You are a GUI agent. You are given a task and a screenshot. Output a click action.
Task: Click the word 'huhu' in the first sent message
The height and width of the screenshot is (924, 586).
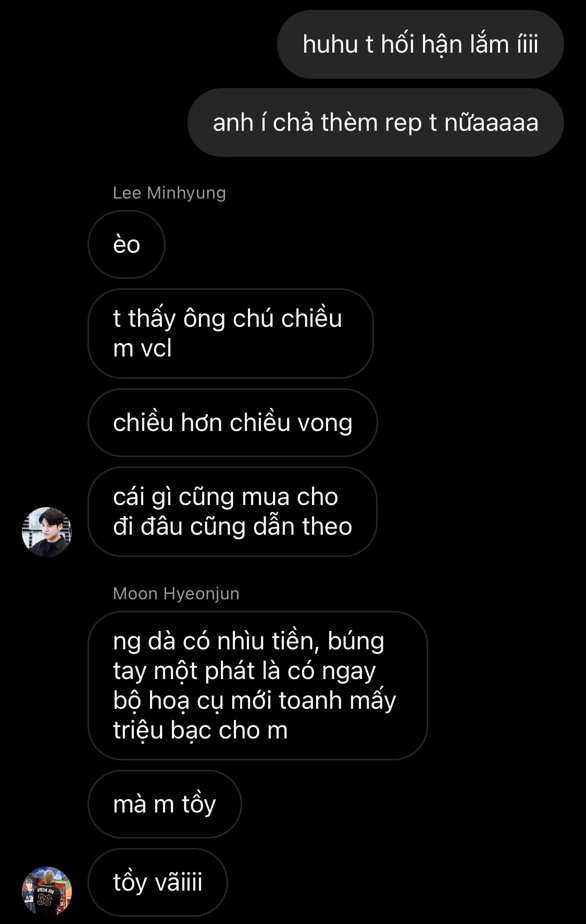point(330,44)
